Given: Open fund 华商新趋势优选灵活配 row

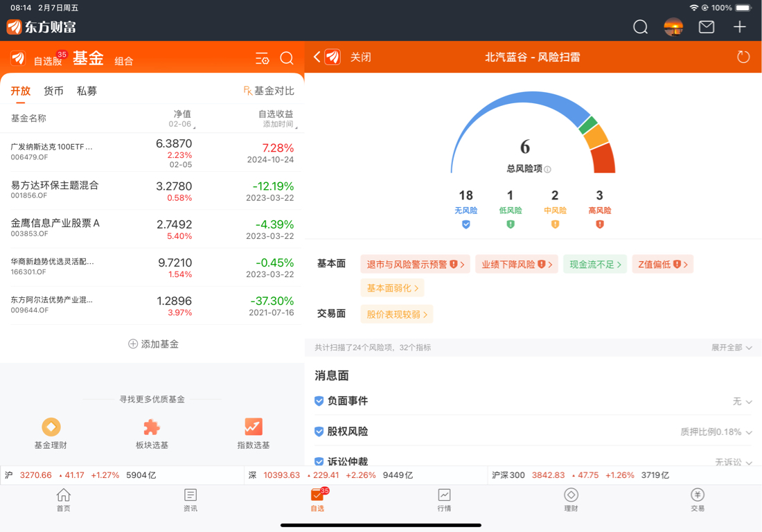Looking at the screenshot, I should point(152,267).
